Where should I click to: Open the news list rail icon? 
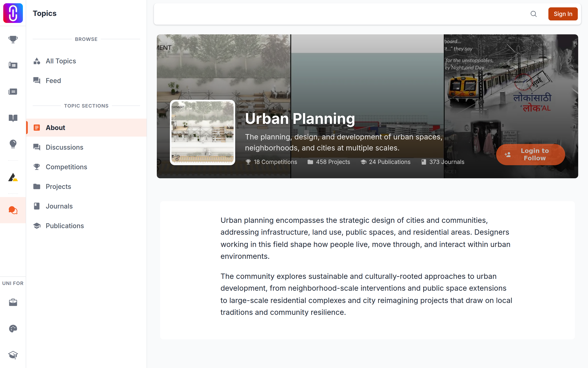pyautogui.click(x=13, y=92)
